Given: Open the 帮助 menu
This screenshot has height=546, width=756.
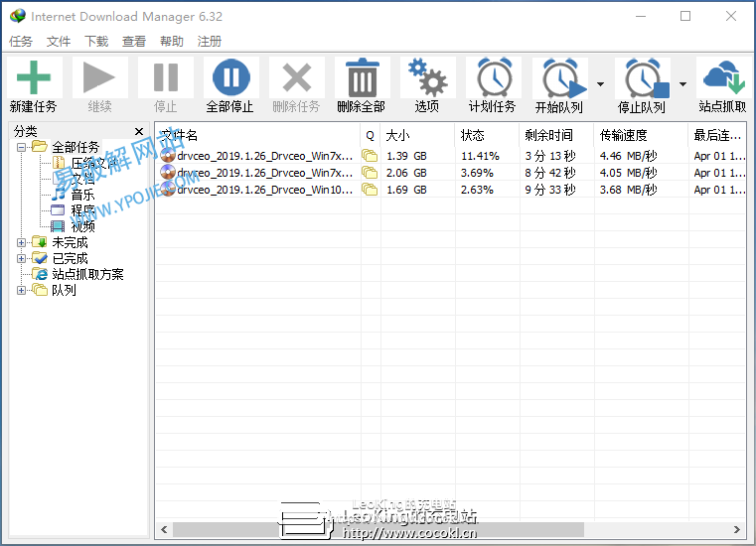Looking at the screenshot, I should click(x=172, y=42).
